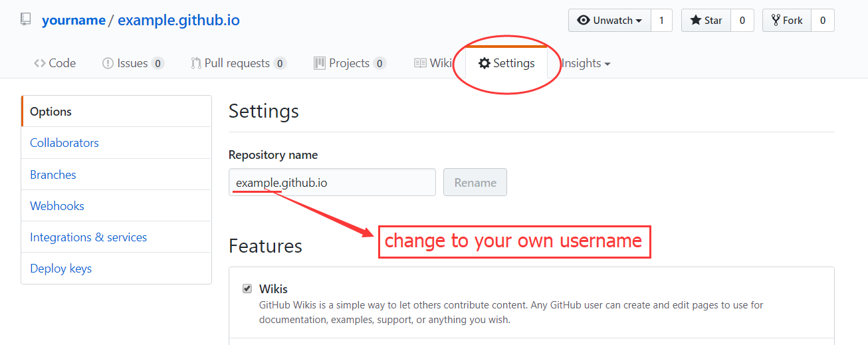The image size is (868, 345).
Task: Click the watchers count 1
Action: [661, 21]
